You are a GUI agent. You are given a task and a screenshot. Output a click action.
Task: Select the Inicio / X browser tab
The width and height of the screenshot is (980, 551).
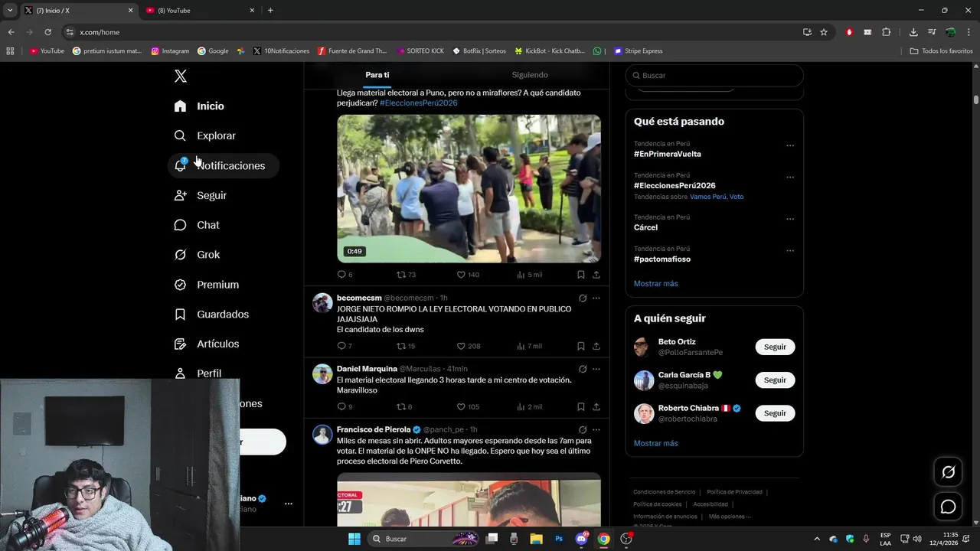point(78,10)
